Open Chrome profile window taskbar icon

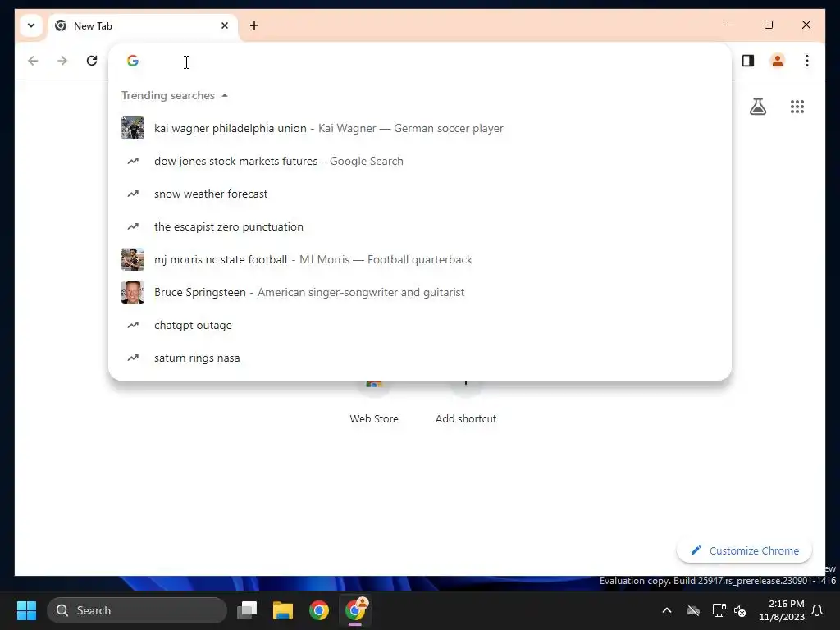coord(354,610)
